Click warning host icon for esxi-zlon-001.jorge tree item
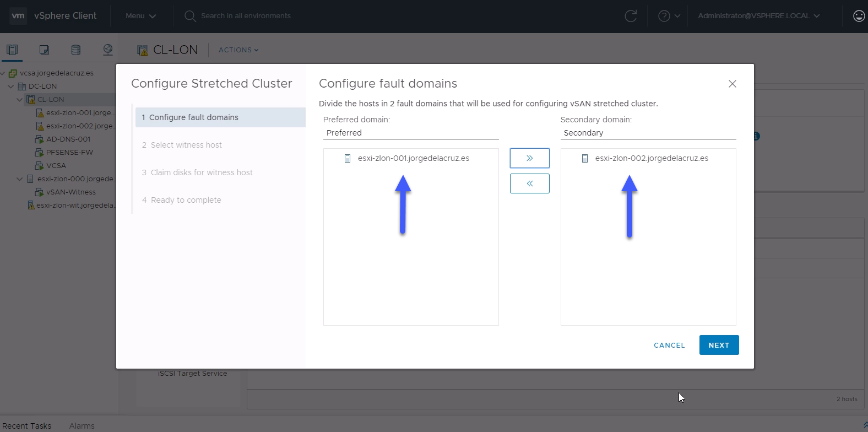This screenshot has height=432, width=868. click(x=40, y=113)
